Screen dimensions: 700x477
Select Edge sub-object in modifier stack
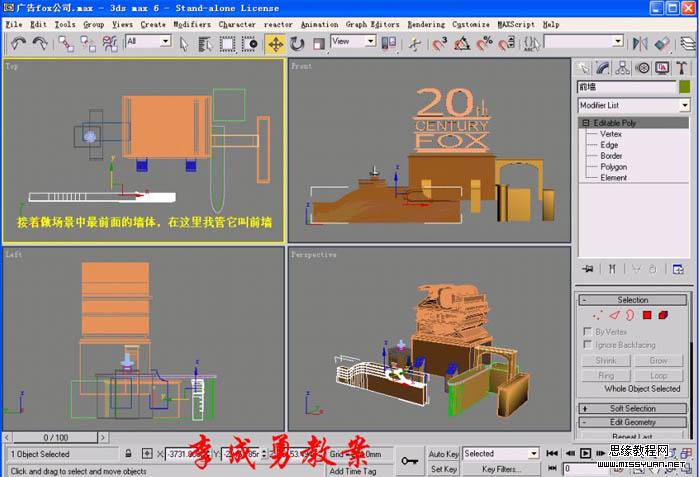(x=609, y=145)
